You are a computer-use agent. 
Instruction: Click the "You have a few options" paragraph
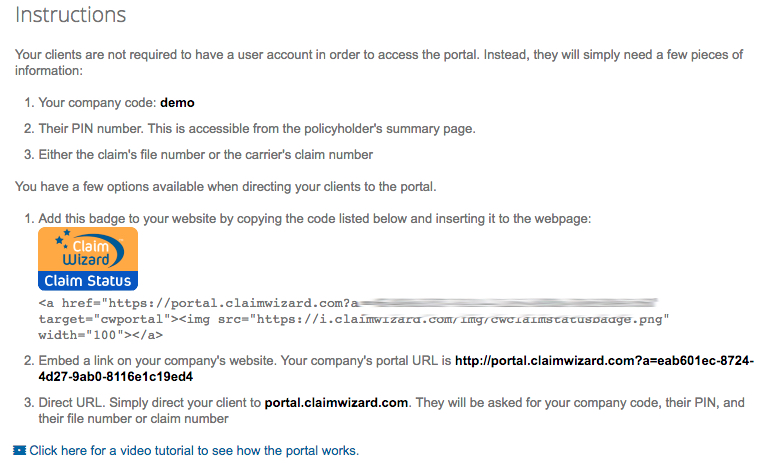coord(226,187)
